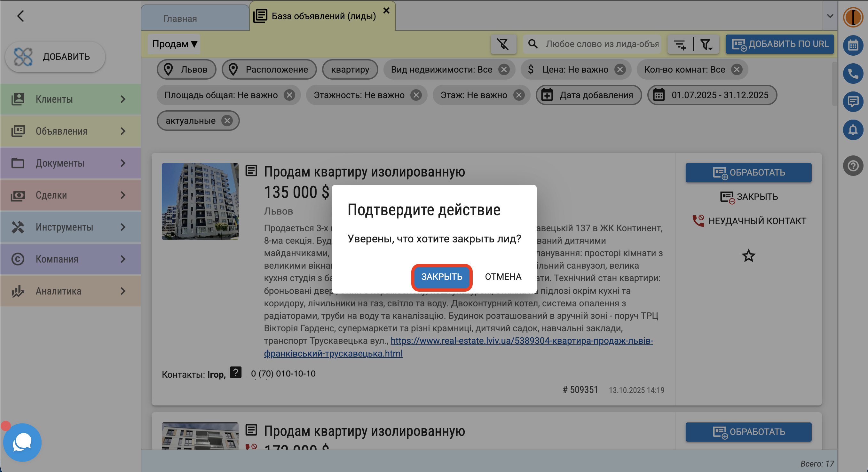Open the live chat bubble widget
This screenshot has width=868, height=472.
22,442
